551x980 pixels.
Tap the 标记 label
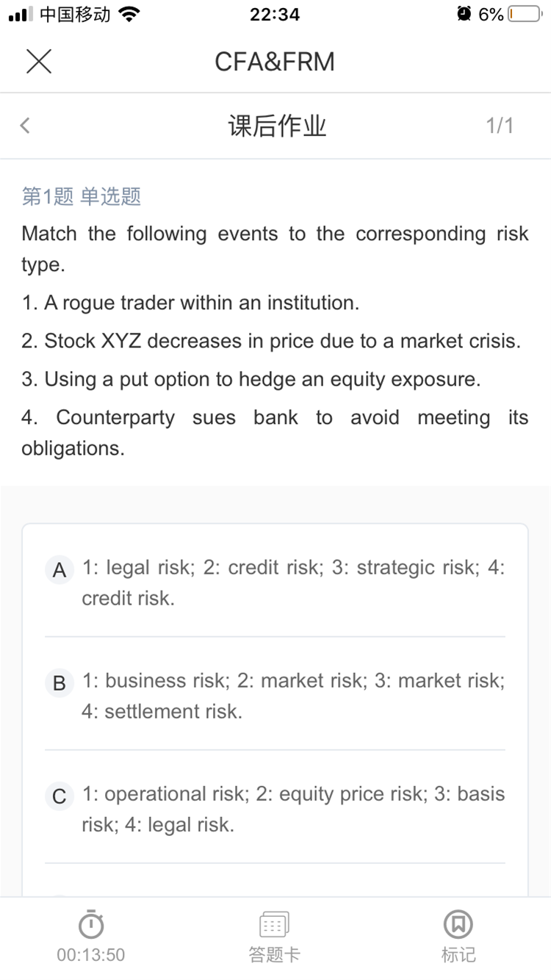(x=458, y=954)
